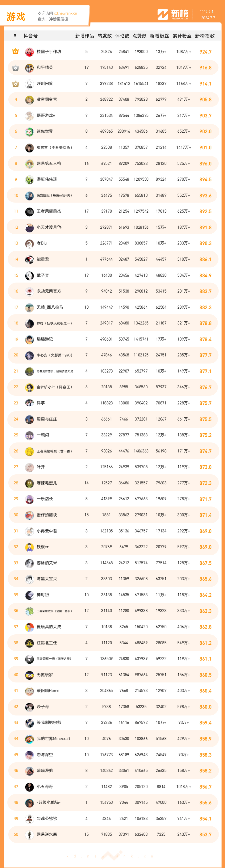Screen dimensions: 225x868
Task: Click the silver crown rank-two badge
Action: pos(15,68)
